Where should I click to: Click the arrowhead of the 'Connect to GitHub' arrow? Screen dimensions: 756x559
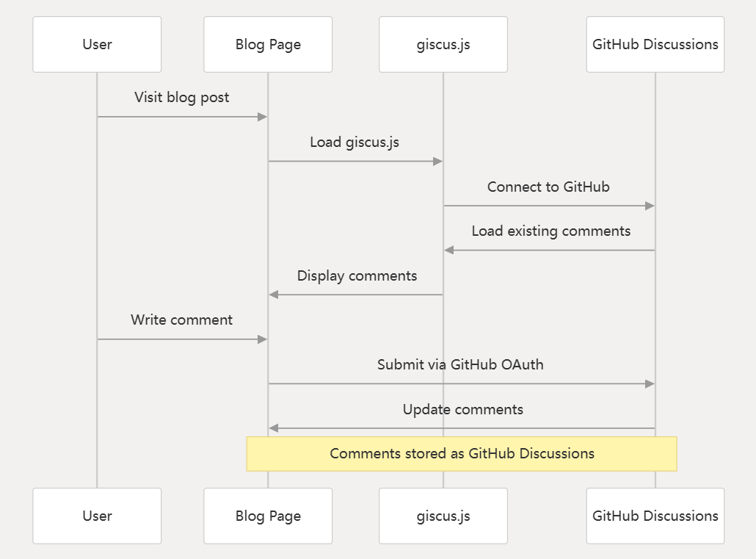pyautogui.click(x=650, y=206)
